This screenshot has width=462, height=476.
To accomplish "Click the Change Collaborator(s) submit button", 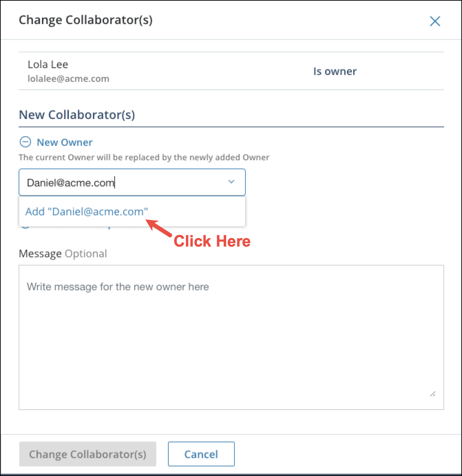I will tap(88, 454).
